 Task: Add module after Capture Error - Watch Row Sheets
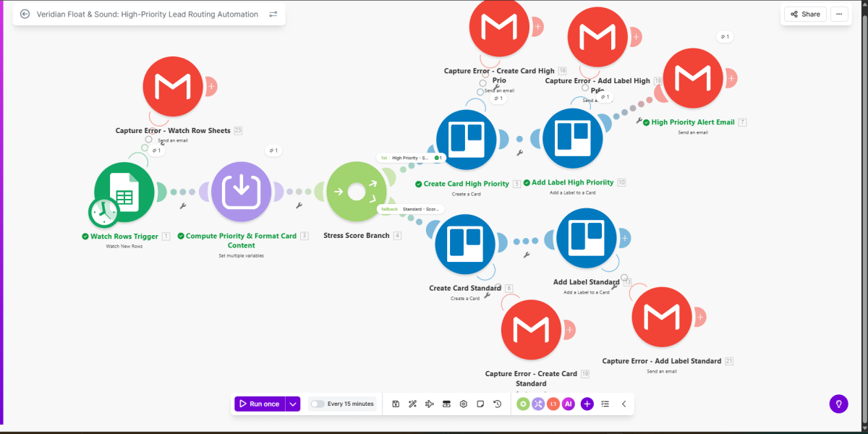pos(211,86)
